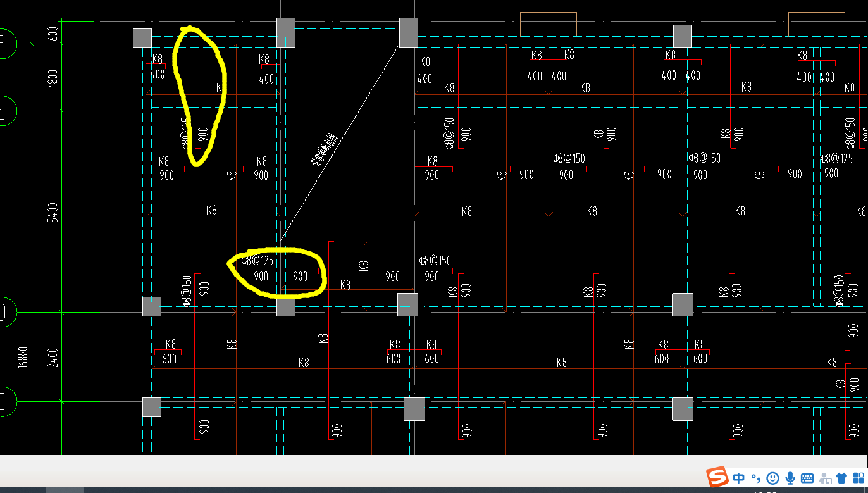Select the 1800 dimension text
The height and width of the screenshot is (493, 868).
click(x=53, y=78)
